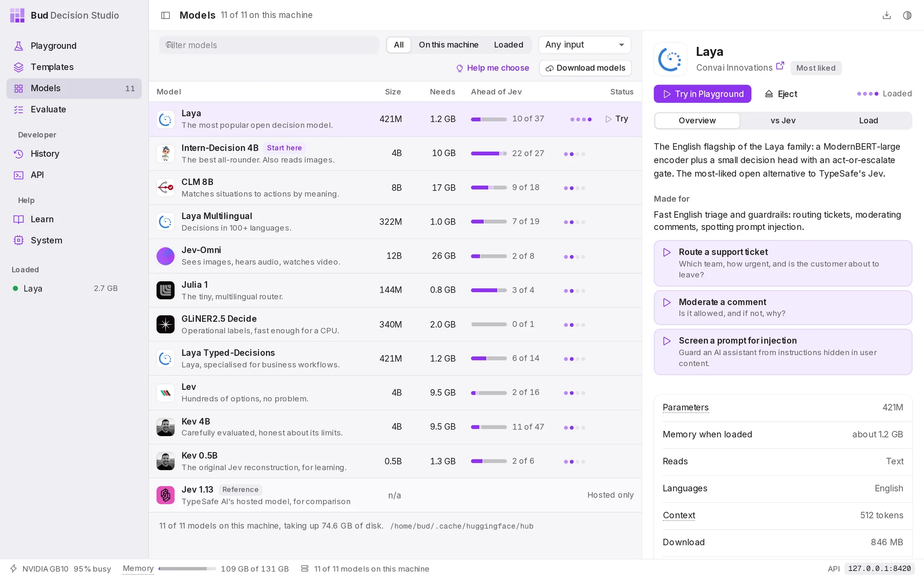
Task: Open the downloads icon in header
Action: tap(887, 15)
